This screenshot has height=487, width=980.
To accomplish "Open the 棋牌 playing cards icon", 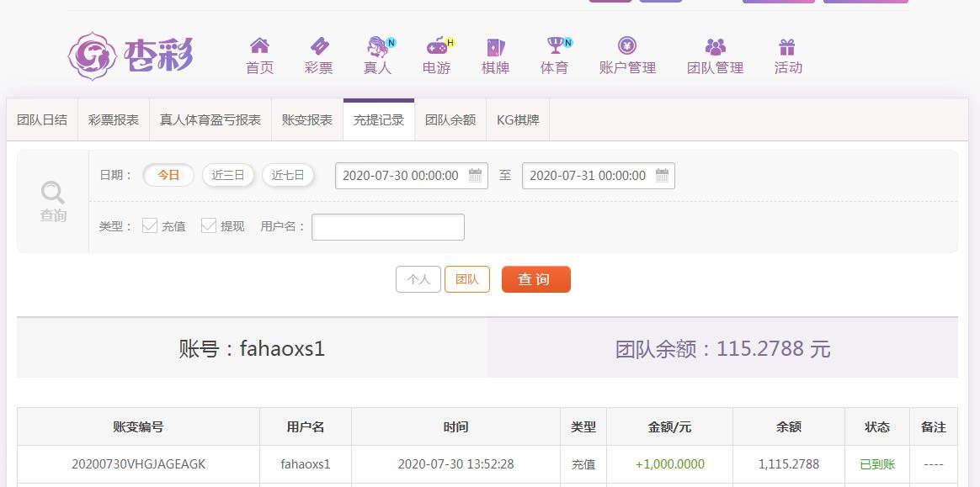I will coord(496,47).
